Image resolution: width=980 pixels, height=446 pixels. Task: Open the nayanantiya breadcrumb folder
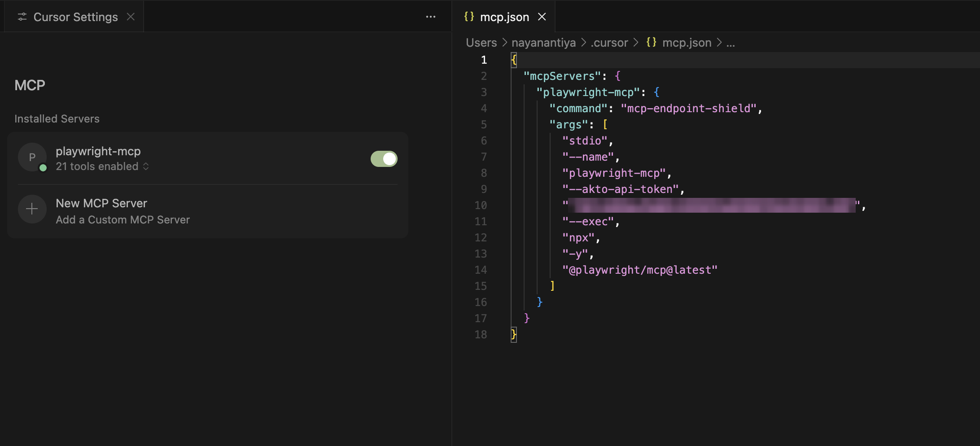(x=543, y=43)
